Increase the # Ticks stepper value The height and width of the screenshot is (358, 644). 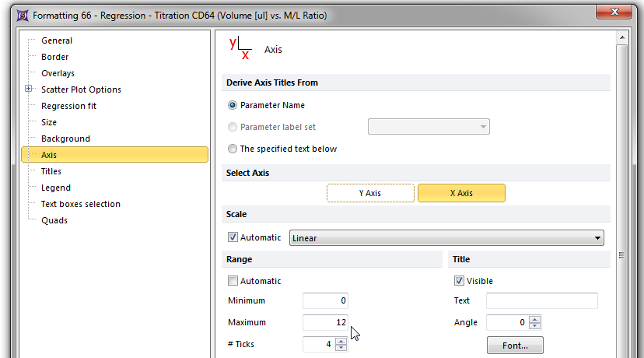coord(341,340)
